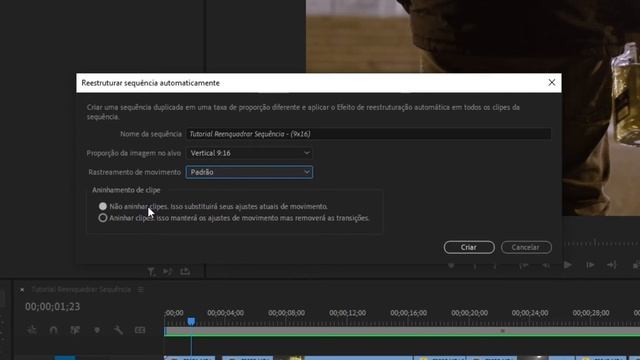640x360 pixels.
Task: Select the Não aninhar clipes radio option
Action: pyautogui.click(x=103, y=207)
